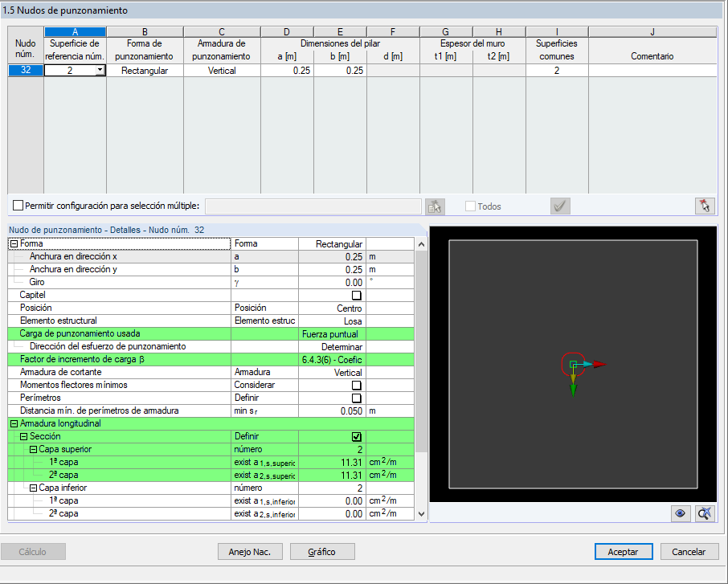Image resolution: width=728 pixels, height=584 pixels.
Task: Click Armadura de cortante Vertical value
Action: tap(332, 372)
